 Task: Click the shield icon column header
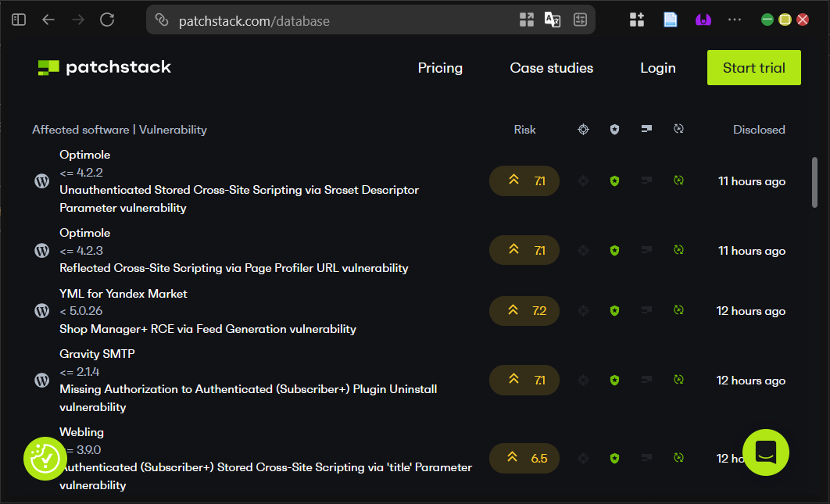(614, 129)
